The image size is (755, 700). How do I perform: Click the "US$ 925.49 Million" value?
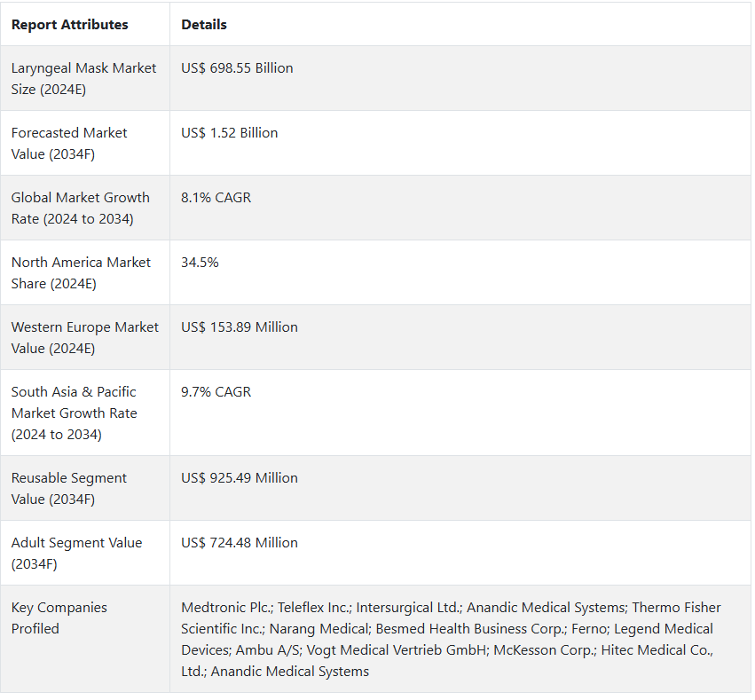point(240,478)
